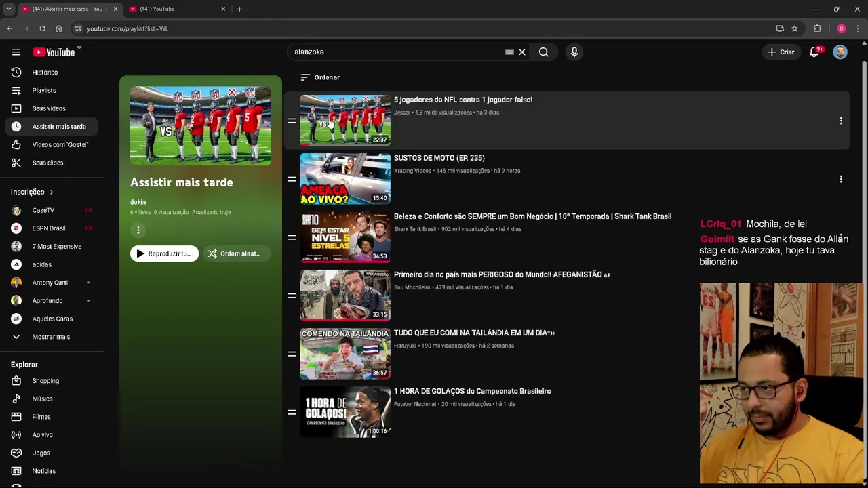Open the Antony Curti channel
This screenshot has width=868, height=488.
[x=52, y=283]
